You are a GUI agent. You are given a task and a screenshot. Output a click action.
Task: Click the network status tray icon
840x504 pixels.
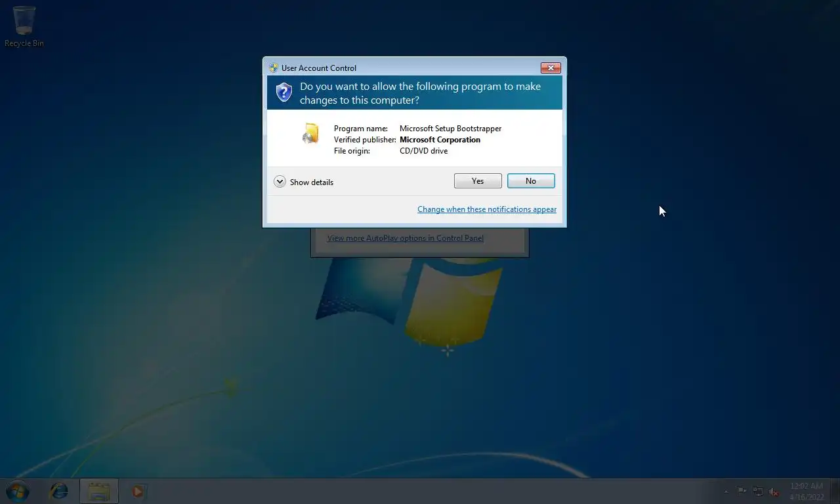point(758,492)
